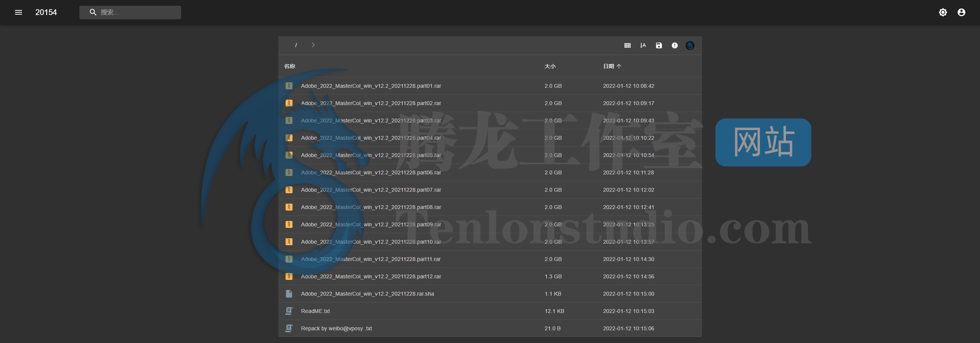980x343 pixels.
Task: Open the hamburger navigation menu
Action: click(x=18, y=12)
